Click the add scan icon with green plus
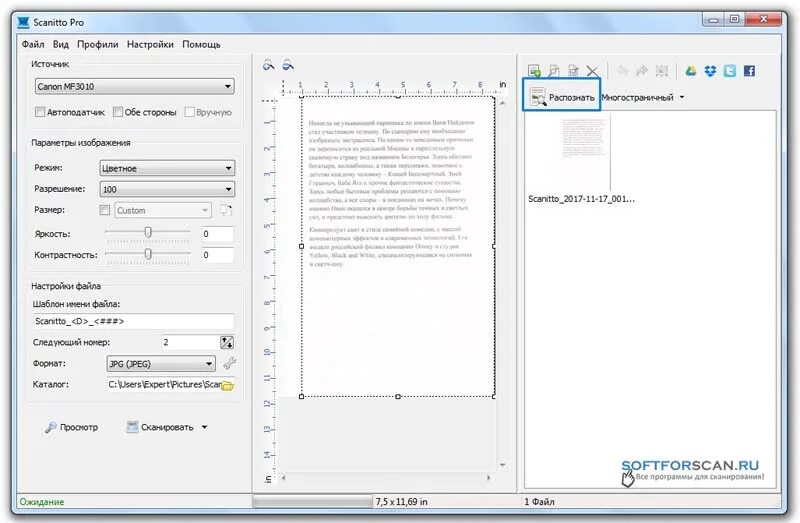Screen dimensions: 800x523 point(534,71)
